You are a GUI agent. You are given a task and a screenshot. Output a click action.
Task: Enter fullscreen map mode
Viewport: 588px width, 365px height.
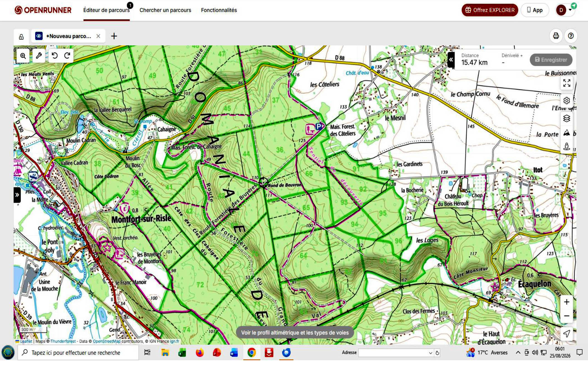pos(566,83)
